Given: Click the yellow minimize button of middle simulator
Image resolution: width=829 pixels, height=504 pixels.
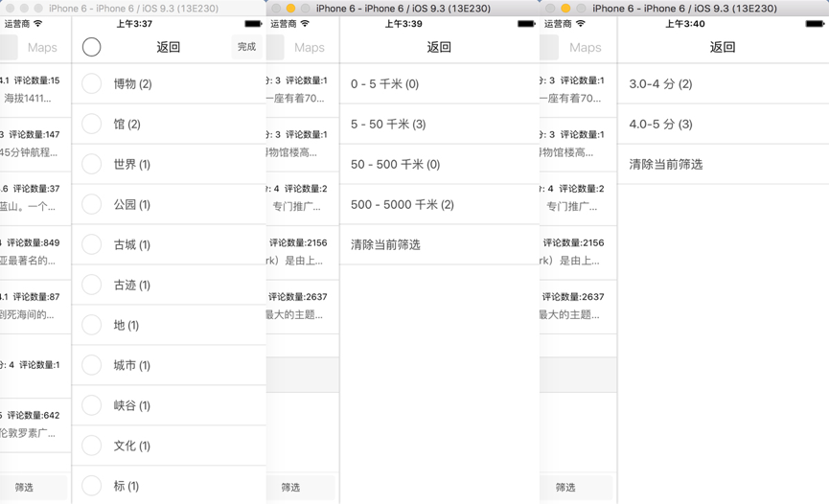Looking at the screenshot, I should pos(290,9).
